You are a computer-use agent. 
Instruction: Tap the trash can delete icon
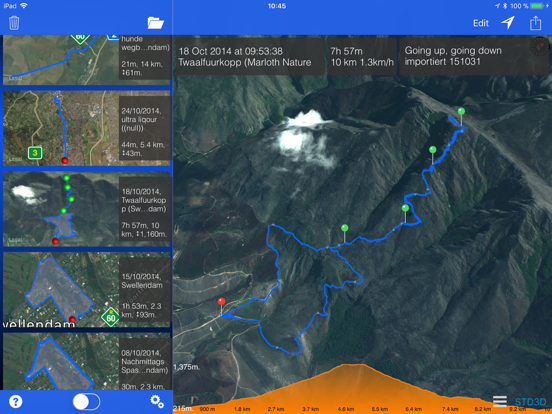(14, 23)
